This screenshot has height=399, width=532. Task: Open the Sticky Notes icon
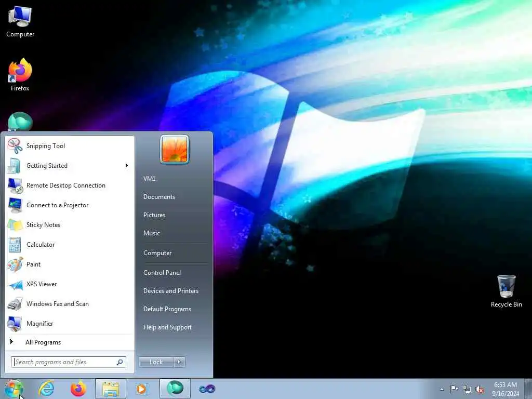pyautogui.click(x=15, y=224)
